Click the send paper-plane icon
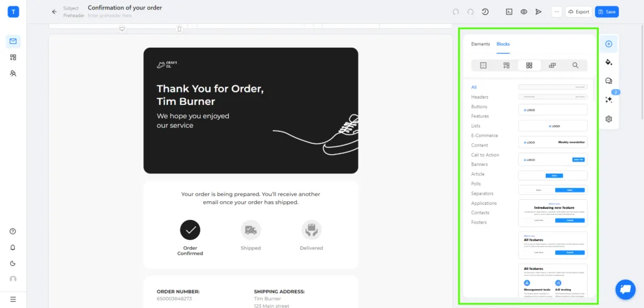 (x=538, y=12)
